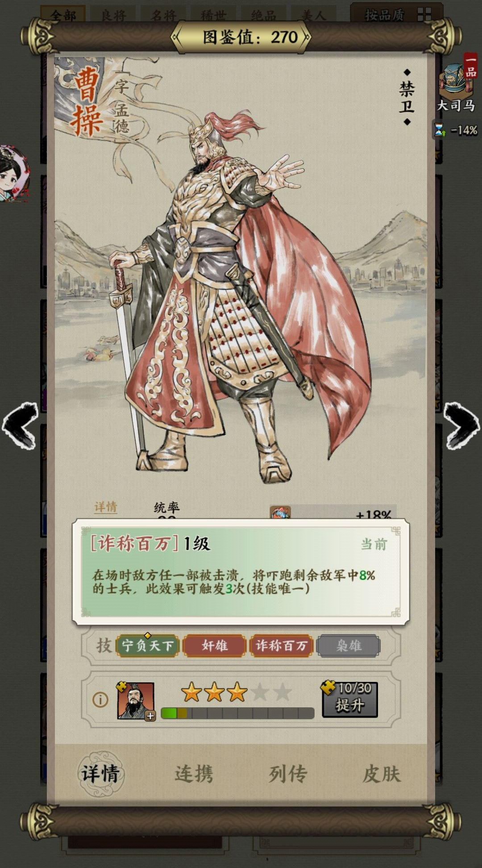482x868 pixels.
Task: Go to previous hero with left arrow
Action: (21, 426)
